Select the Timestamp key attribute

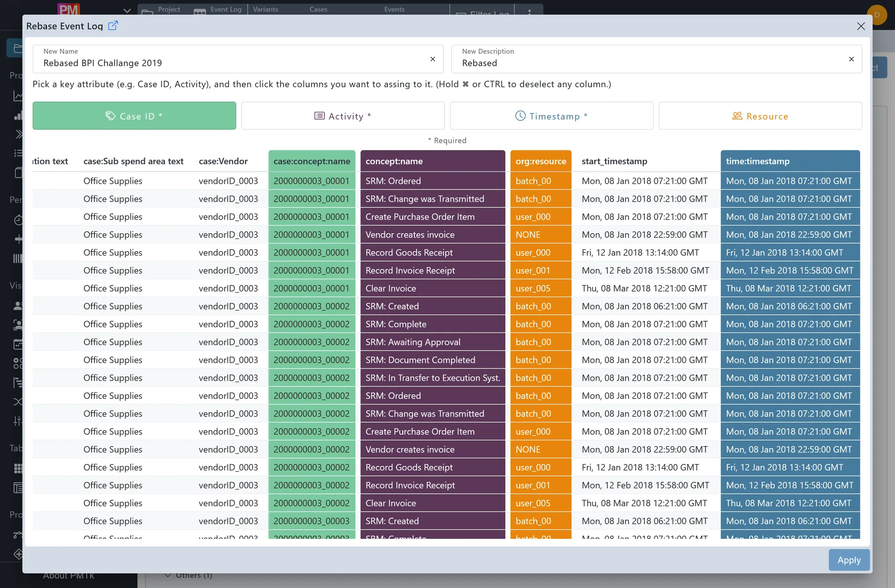click(x=551, y=116)
